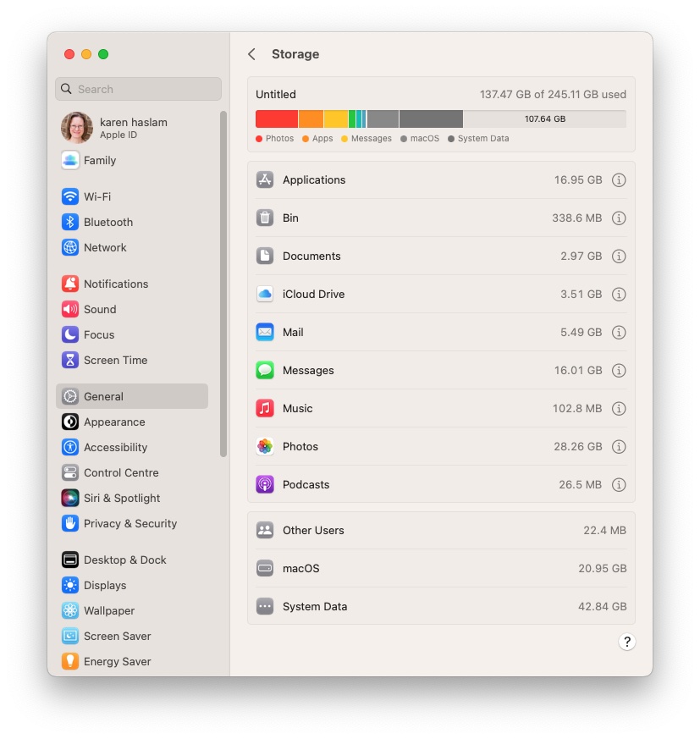Click the Wi-Fi icon in sidebar

pyautogui.click(x=70, y=196)
